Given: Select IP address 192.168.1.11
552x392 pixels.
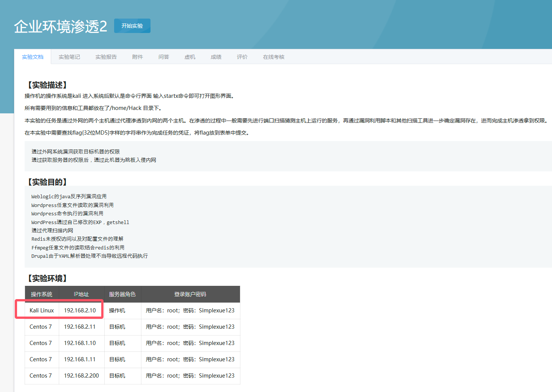Looking at the screenshot, I should [x=80, y=359].
